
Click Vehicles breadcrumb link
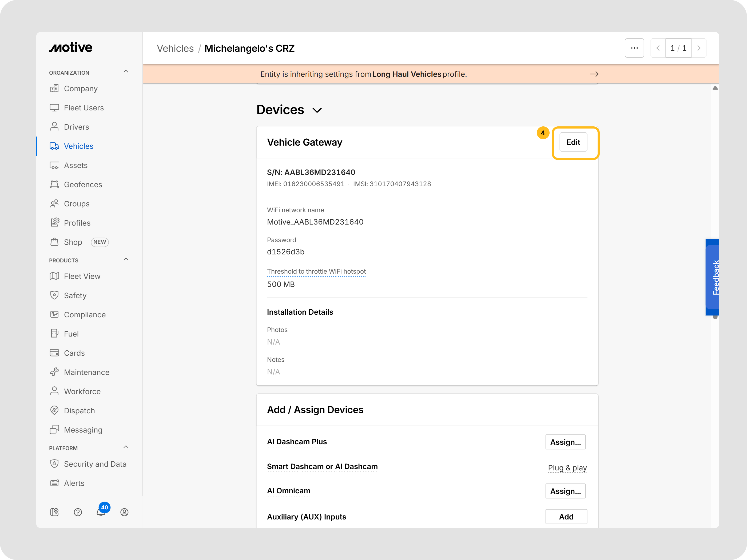[175, 48]
